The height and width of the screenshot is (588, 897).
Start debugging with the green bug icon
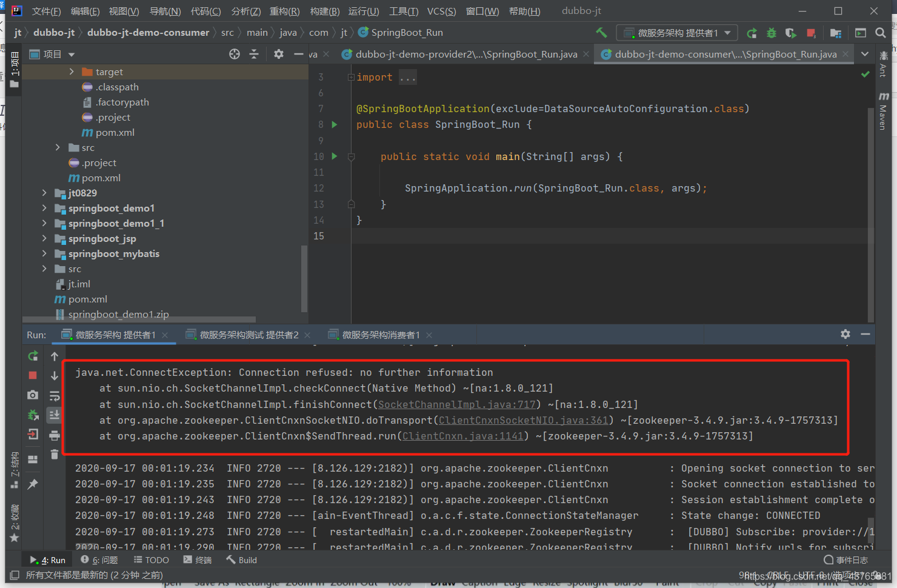pyautogui.click(x=771, y=33)
